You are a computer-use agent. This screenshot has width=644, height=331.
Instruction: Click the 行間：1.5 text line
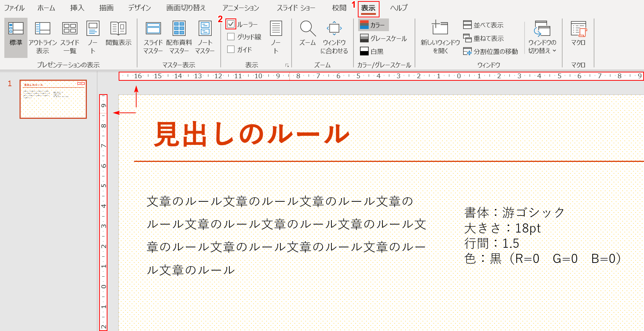(492, 243)
